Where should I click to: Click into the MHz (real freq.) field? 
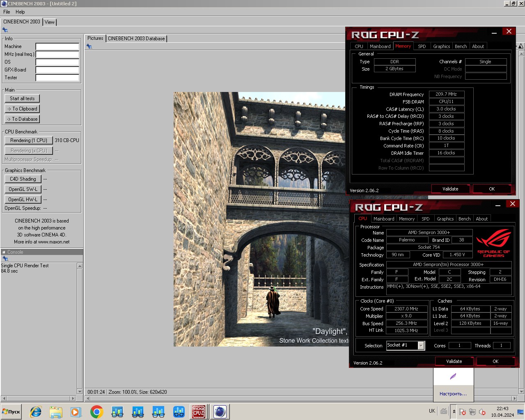57,54
